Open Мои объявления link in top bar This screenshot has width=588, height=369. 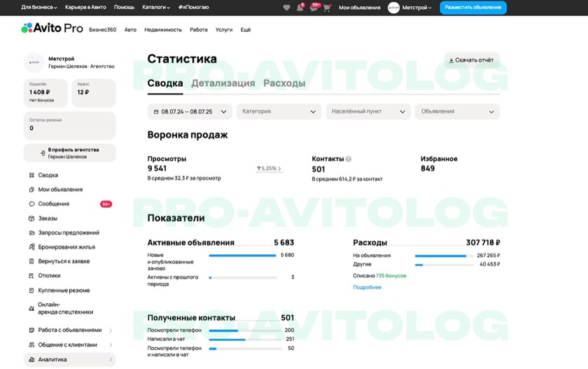point(359,8)
